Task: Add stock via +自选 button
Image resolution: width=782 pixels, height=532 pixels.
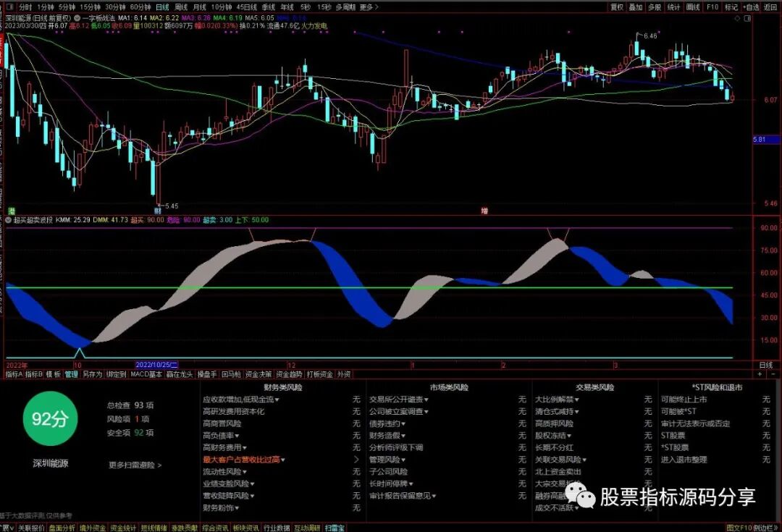Action: pos(751,7)
